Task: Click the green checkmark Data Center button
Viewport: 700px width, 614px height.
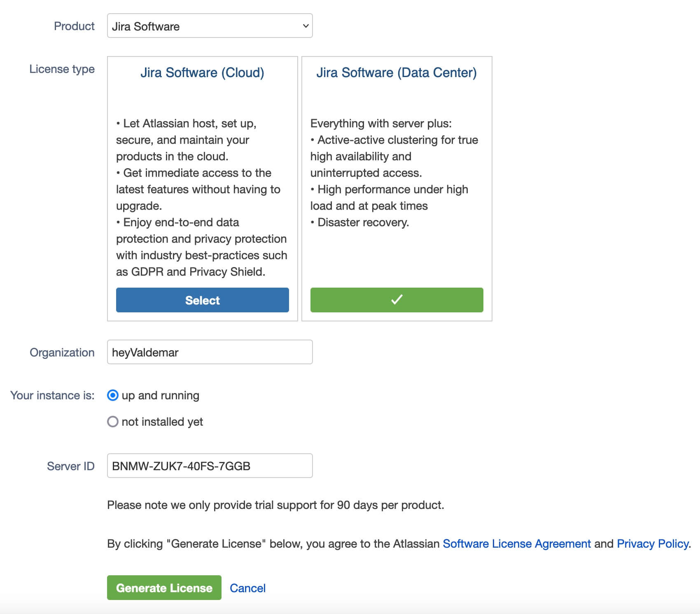Action: 397,300
